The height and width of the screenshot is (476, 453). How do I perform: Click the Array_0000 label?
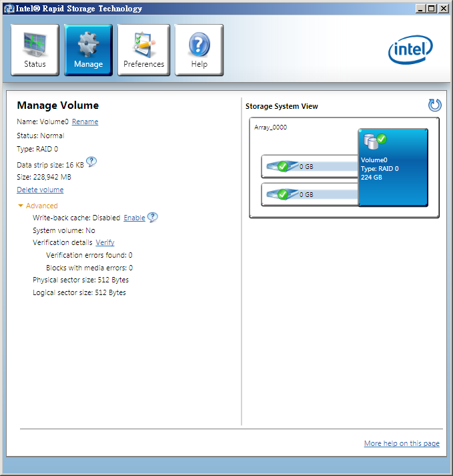click(x=270, y=128)
